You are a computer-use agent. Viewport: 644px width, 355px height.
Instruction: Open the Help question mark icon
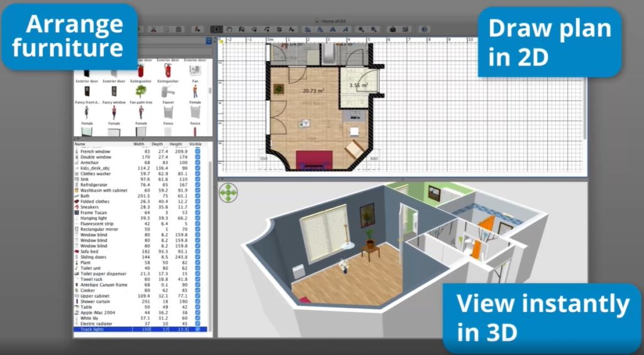click(x=425, y=30)
